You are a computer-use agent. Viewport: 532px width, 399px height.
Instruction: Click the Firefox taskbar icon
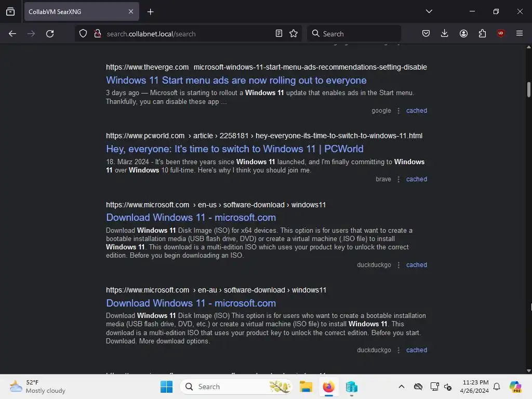[328, 387]
